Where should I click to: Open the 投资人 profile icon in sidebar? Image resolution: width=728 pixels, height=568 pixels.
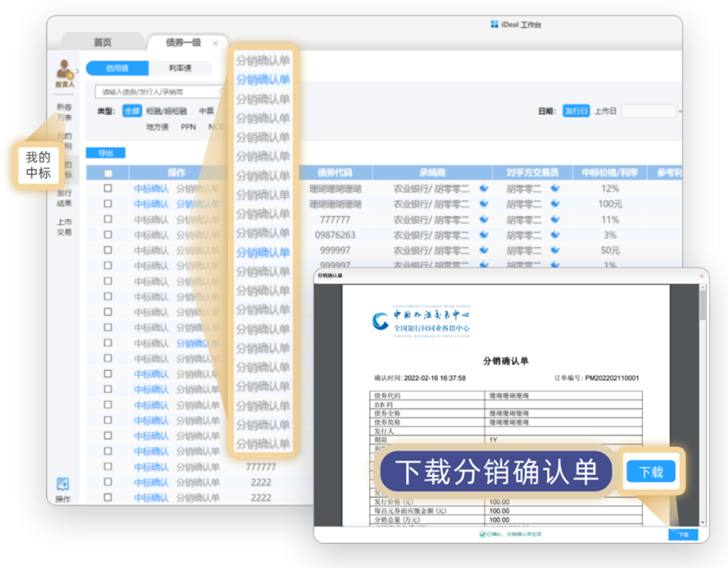pyautogui.click(x=65, y=69)
